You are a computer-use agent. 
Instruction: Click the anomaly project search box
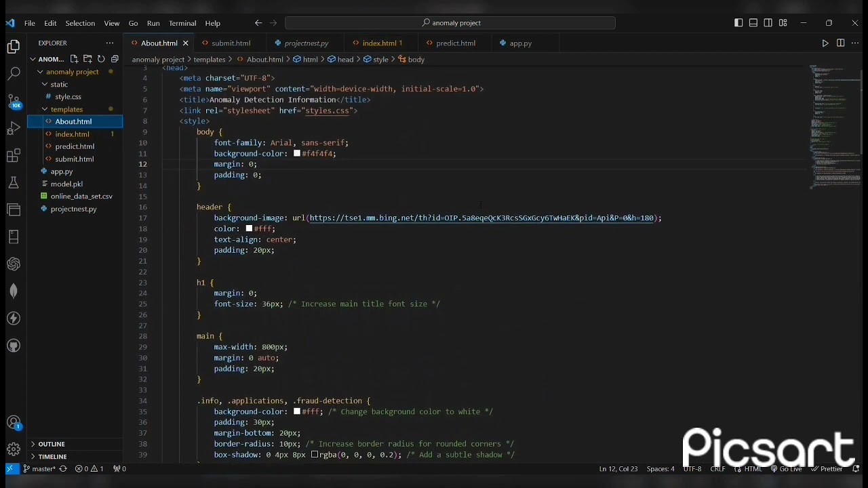(x=450, y=23)
